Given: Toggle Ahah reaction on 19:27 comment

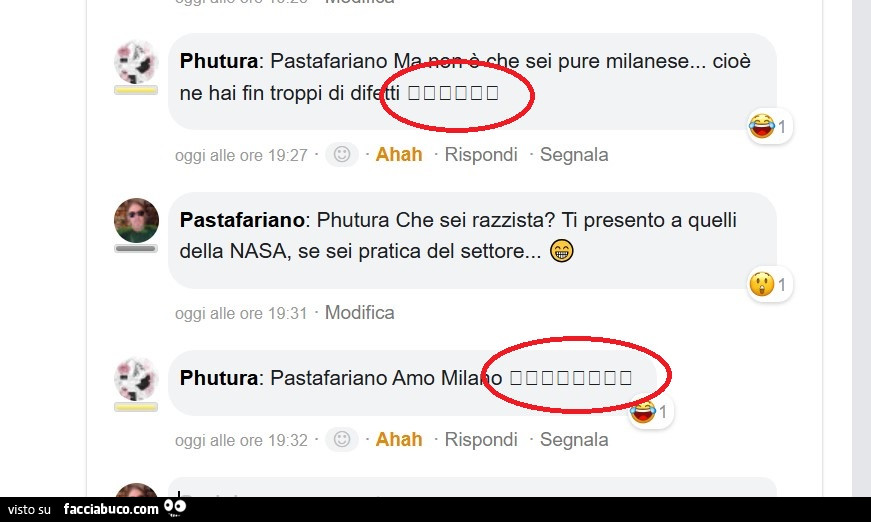Looking at the screenshot, I should (399, 154).
